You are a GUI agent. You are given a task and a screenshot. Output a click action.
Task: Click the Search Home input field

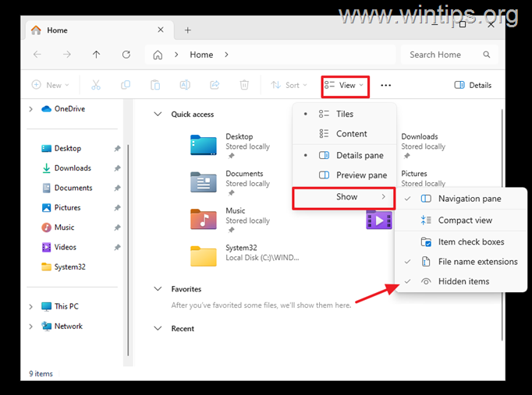(x=449, y=55)
